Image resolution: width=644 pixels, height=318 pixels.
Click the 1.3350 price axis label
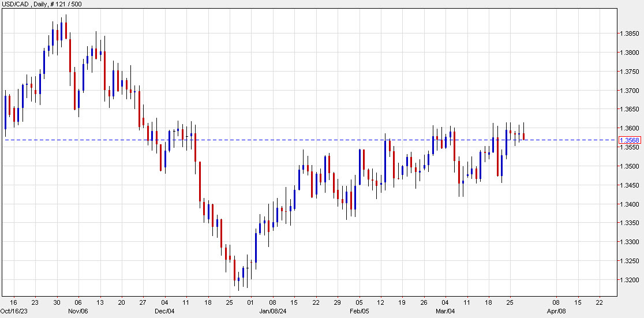click(x=629, y=223)
